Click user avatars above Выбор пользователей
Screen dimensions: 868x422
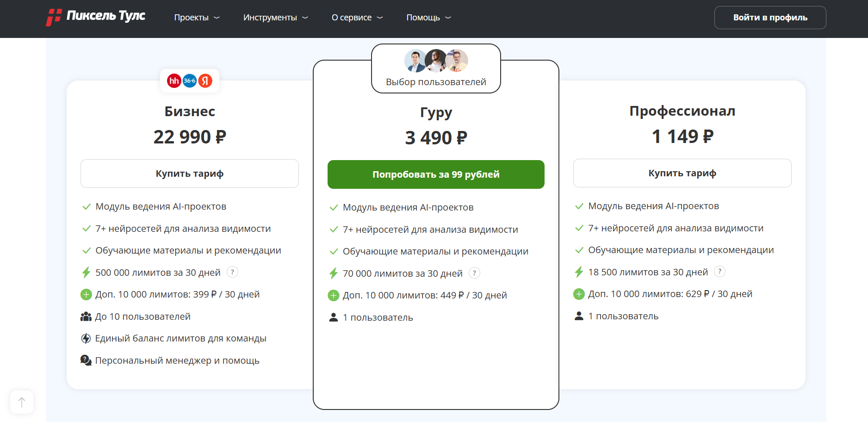click(x=436, y=61)
